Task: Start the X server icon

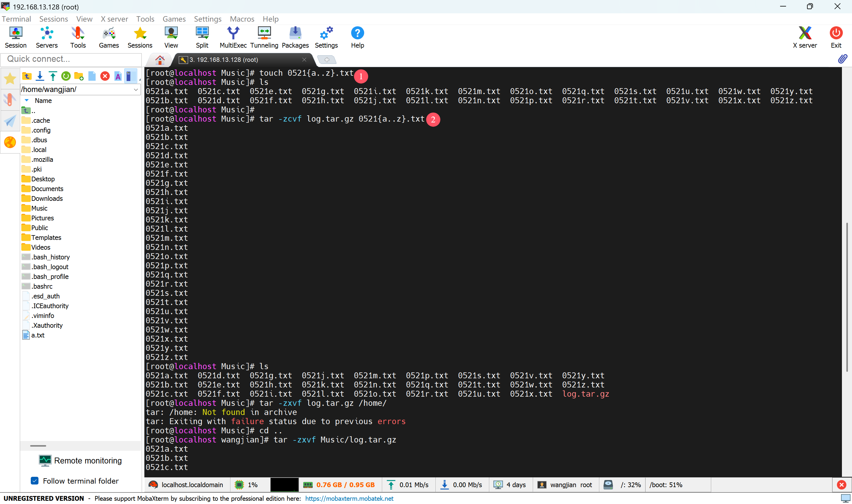Action: click(x=805, y=37)
